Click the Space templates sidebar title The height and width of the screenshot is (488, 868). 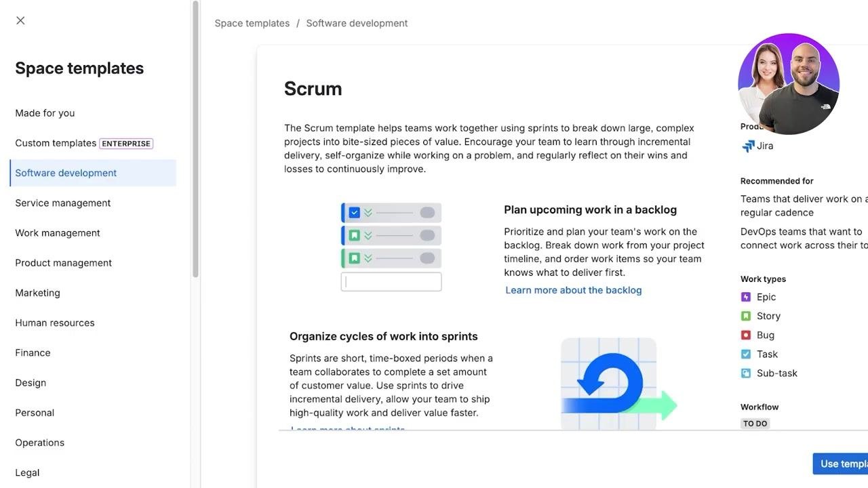point(79,68)
